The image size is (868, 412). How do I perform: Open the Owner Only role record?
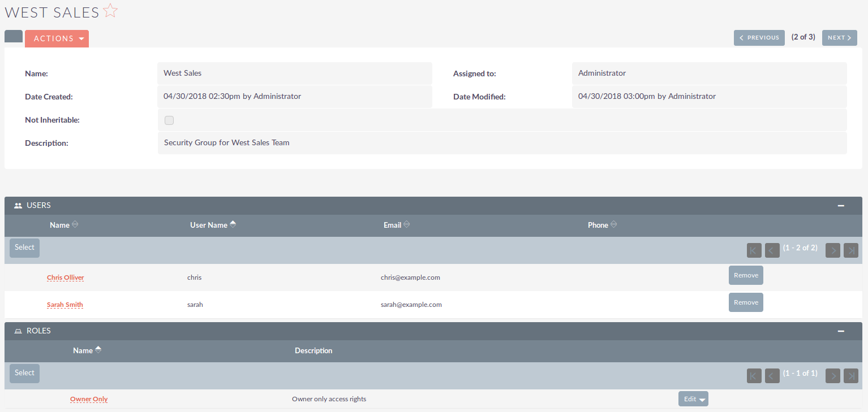(x=89, y=398)
